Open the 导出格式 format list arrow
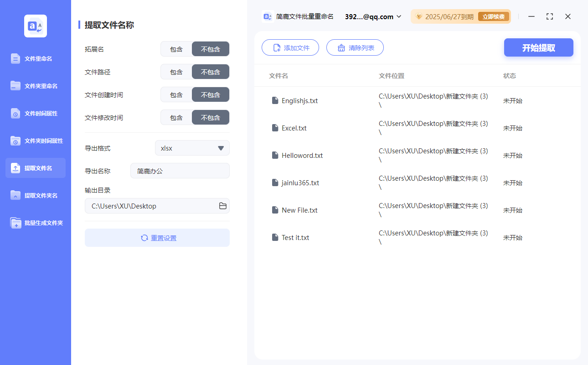The width and height of the screenshot is (588, 365). [x=221, y=148]
